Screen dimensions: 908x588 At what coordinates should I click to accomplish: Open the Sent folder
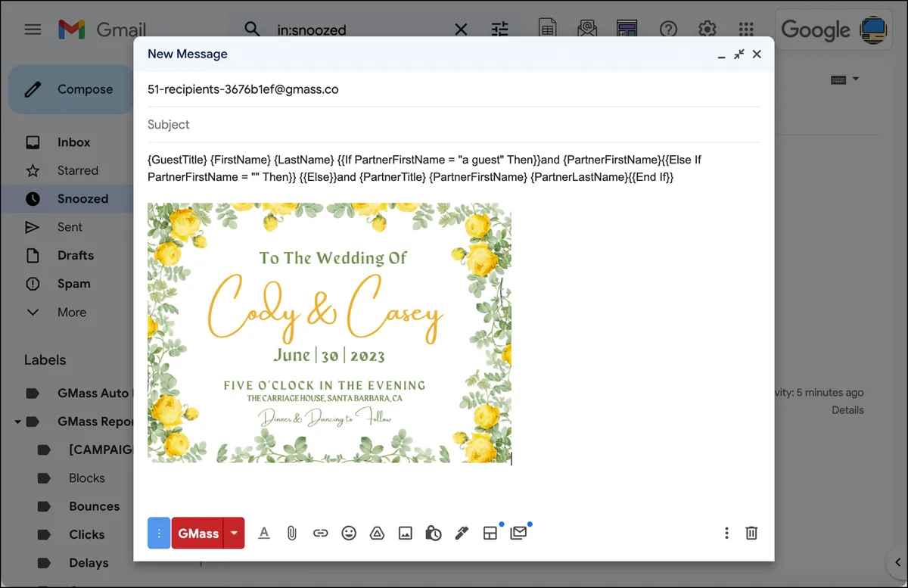tap(70, 227)
